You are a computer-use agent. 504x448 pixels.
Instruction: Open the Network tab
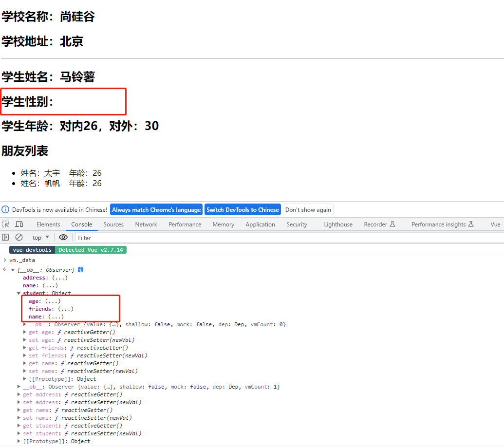pyautogui.click(x=146, y=224)
